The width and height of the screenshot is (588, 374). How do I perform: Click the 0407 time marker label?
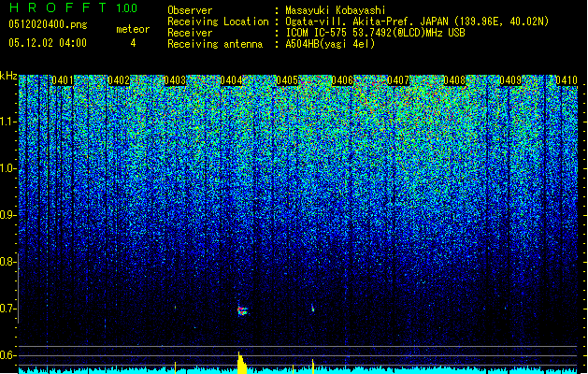398,80
